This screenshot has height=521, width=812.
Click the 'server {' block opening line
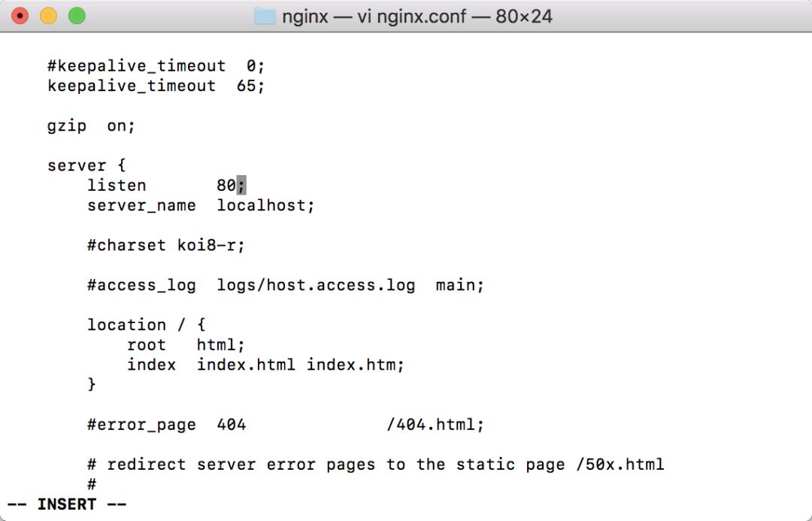[x=86, y=165]
